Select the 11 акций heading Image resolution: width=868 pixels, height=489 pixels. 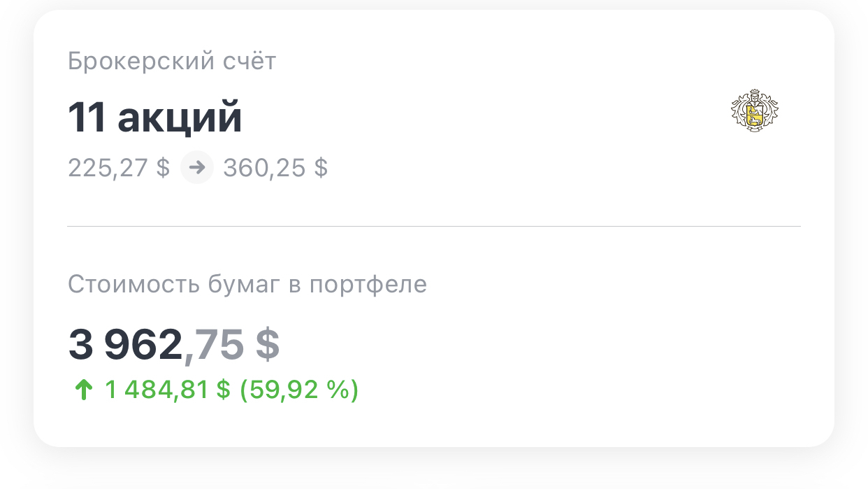(154, 118)
